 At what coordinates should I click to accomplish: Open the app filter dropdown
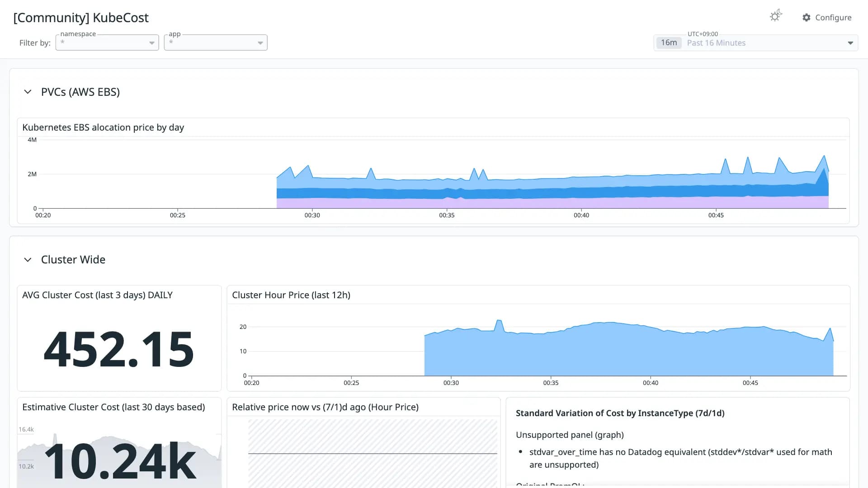[x=216, y=42]
